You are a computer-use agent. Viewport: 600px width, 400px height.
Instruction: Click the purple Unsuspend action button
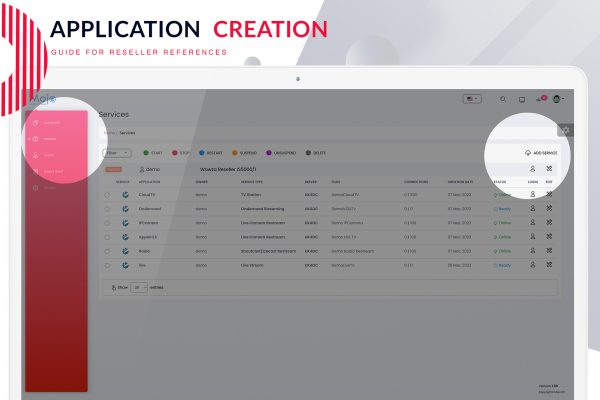[281, 153]
